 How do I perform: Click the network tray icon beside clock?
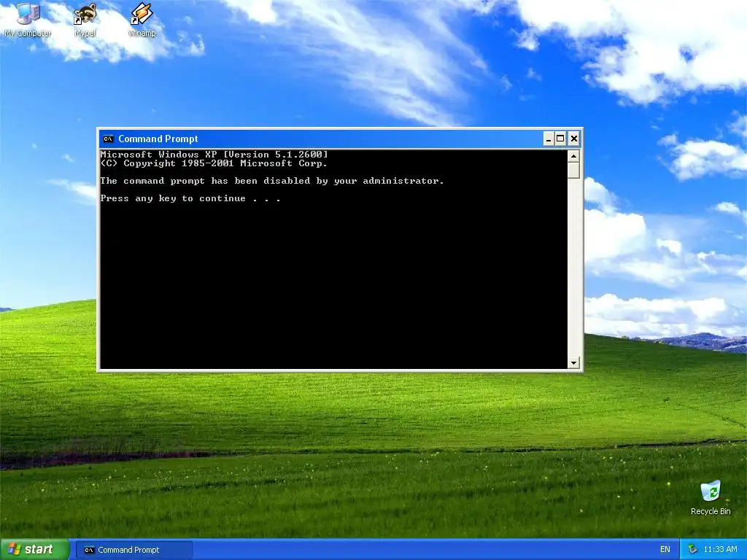(x=693, y=550)
